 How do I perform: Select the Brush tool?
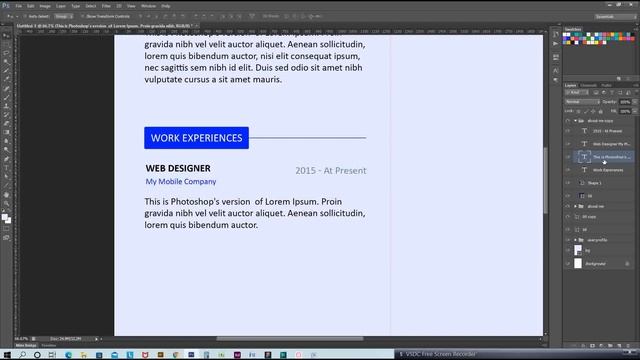click(x=6, y=97)
